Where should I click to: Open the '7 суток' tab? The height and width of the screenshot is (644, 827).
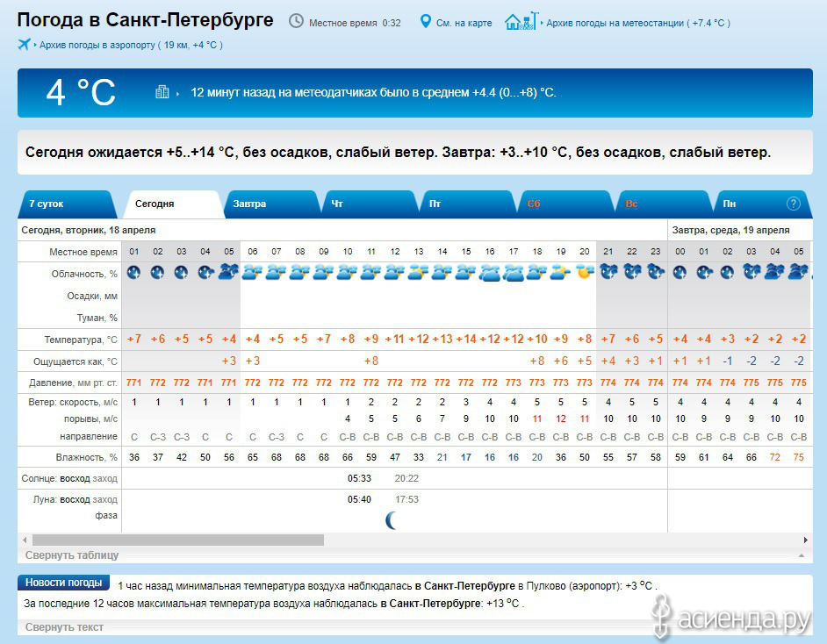tap(67, 204)
